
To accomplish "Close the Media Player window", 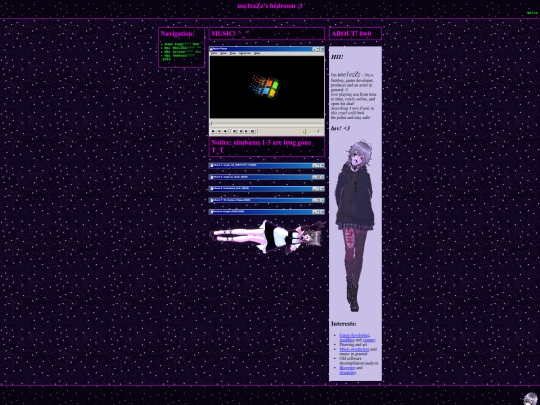I will coord(322,49).
